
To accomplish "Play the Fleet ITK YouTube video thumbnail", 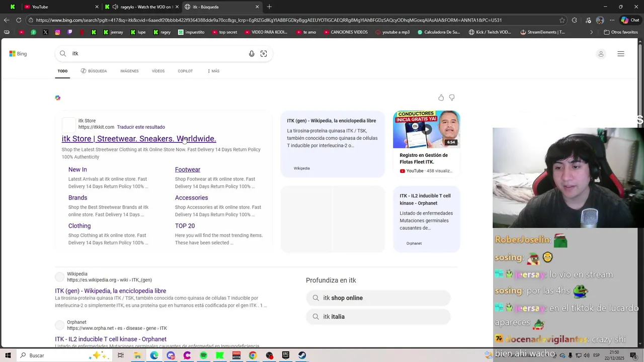I will pyautogui.click(x=426, y=129).
